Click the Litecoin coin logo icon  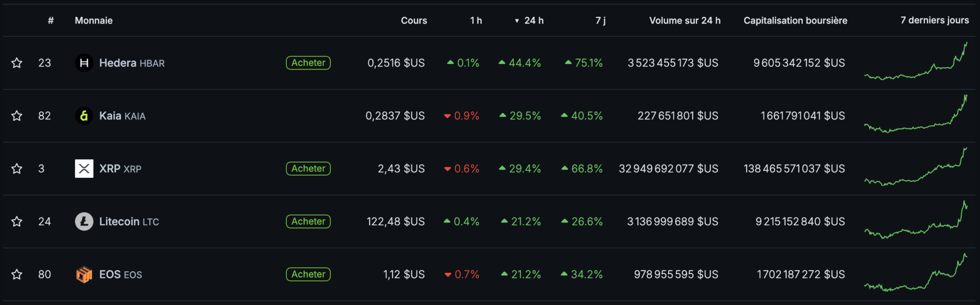pos(84,222)
